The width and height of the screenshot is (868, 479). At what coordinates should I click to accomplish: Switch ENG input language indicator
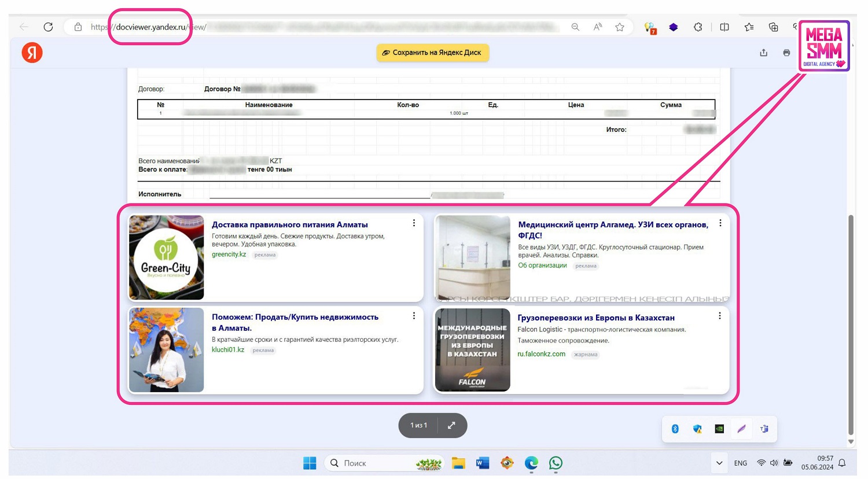(x=740, y=463)
